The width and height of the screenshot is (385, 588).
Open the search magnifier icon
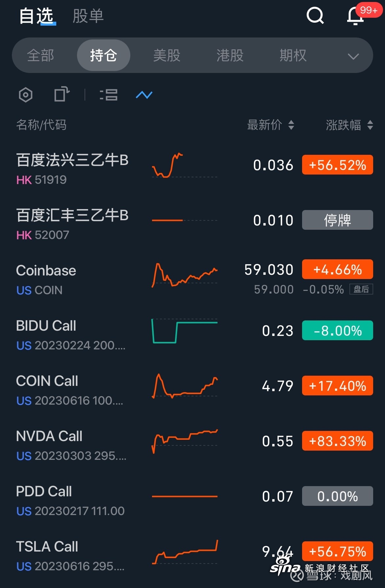point(315,15)
